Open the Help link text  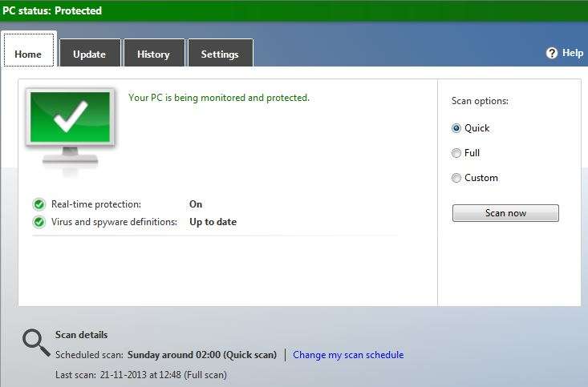573,53
